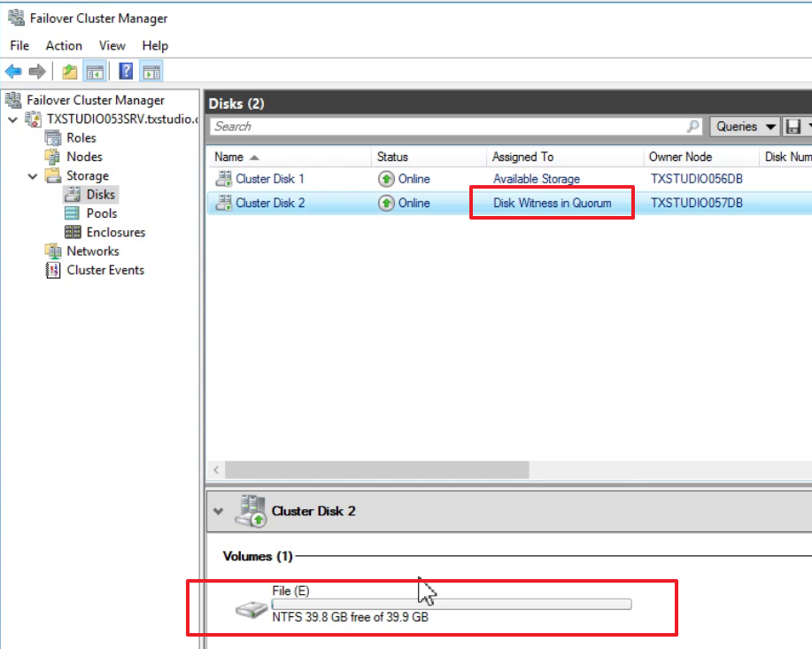812x649 pixels.
Task: Open Help via the question mark icon
Action: pos(126,71)
